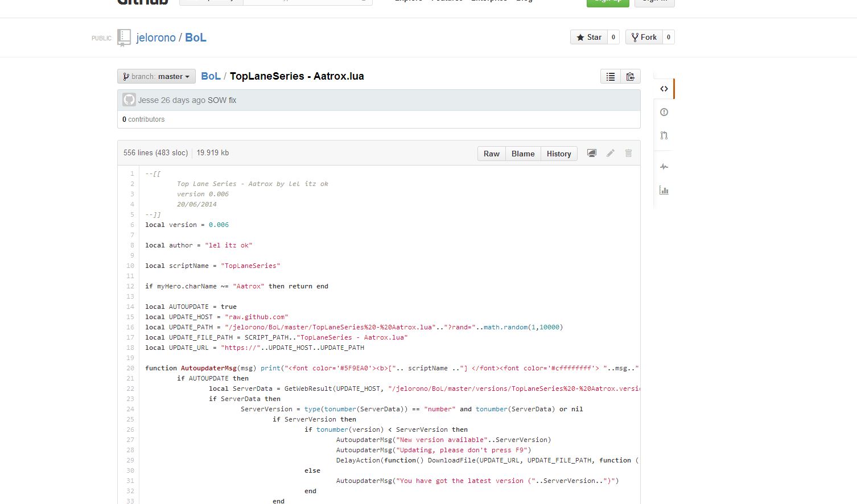Click the '20/06/2014' date comment

[197, 204]
